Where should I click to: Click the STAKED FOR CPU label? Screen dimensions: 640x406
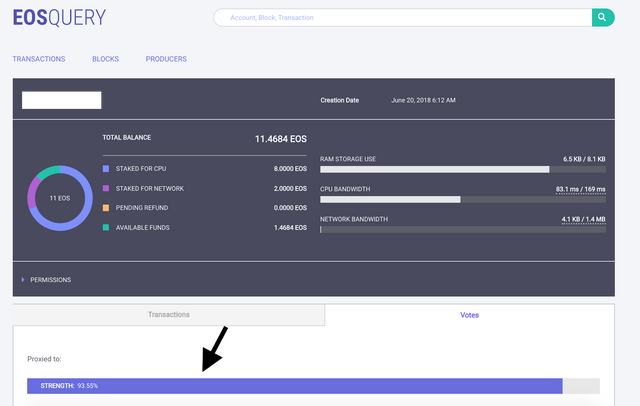point(141,169)
